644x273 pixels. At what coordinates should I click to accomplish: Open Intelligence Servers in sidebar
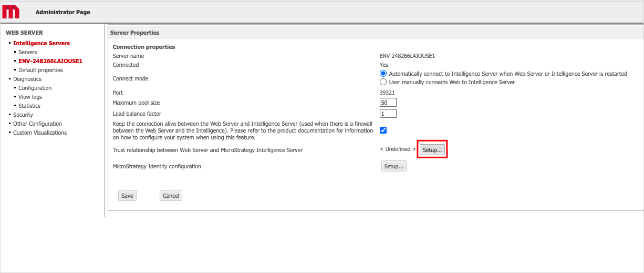point(41,43)
